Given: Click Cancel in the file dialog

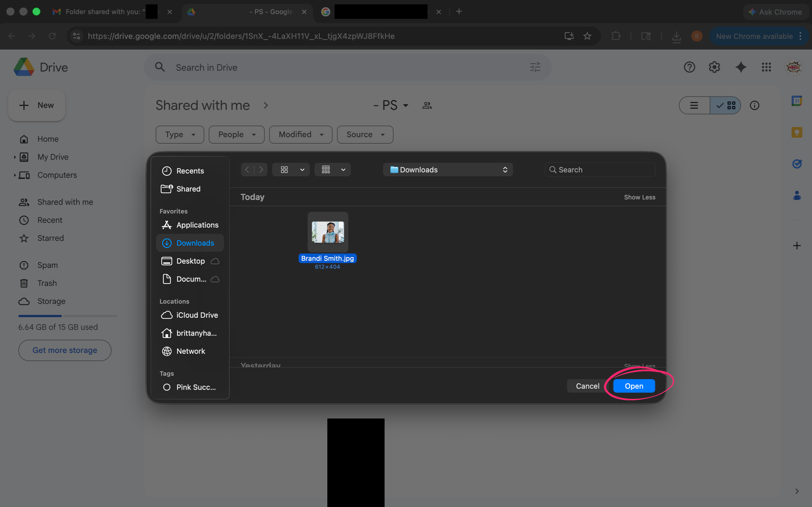Looking at the screenshot, I should click(x=587, y=386).
